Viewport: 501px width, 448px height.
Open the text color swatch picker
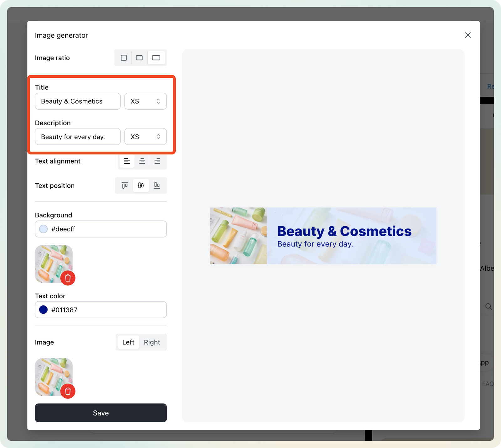[x=44, y=310]
